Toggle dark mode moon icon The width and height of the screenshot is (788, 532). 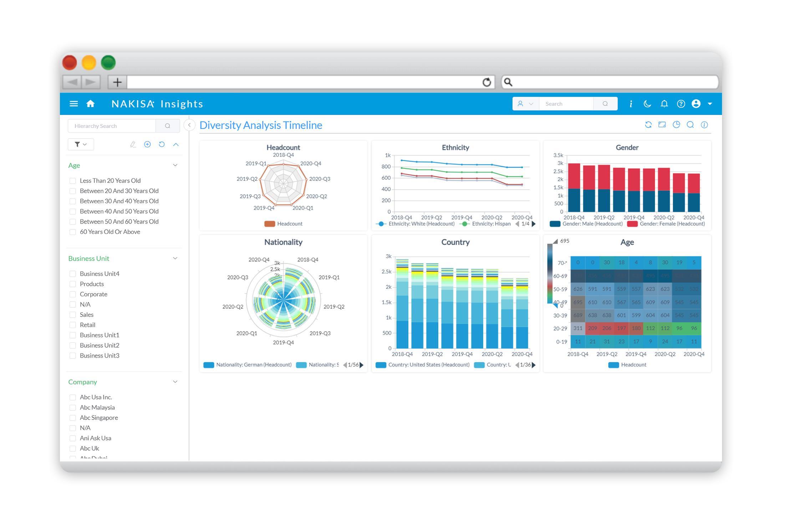click(647, 104)
